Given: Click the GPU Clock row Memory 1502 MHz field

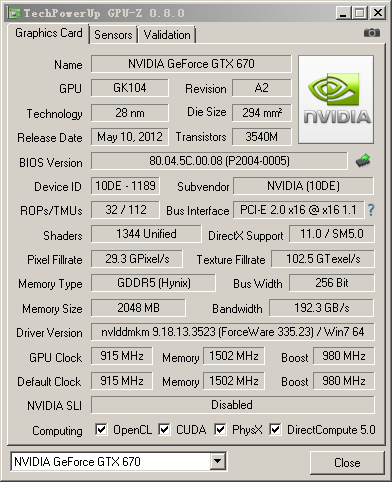Looking at the screenshot, I should click(x=234, y=356).
